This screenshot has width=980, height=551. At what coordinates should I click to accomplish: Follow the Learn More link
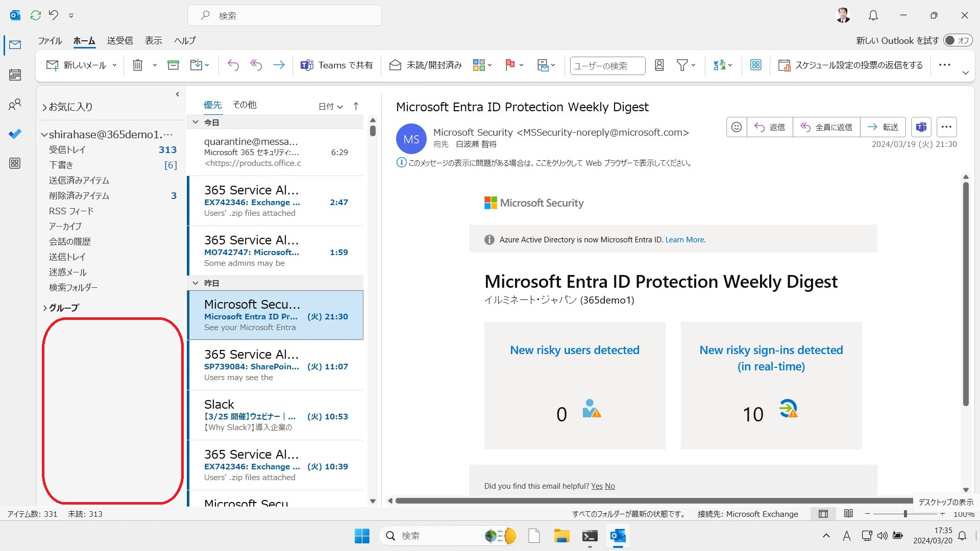685,240
